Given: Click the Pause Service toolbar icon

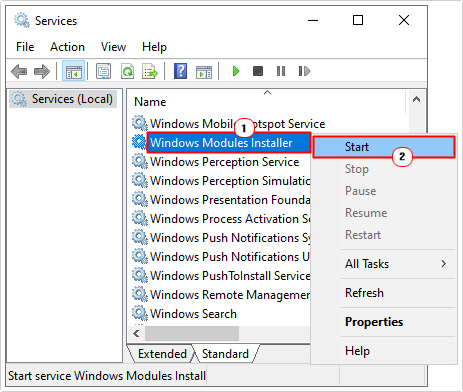Looking at the screenshot, I should pyautogui.click(x=281, y=71).
